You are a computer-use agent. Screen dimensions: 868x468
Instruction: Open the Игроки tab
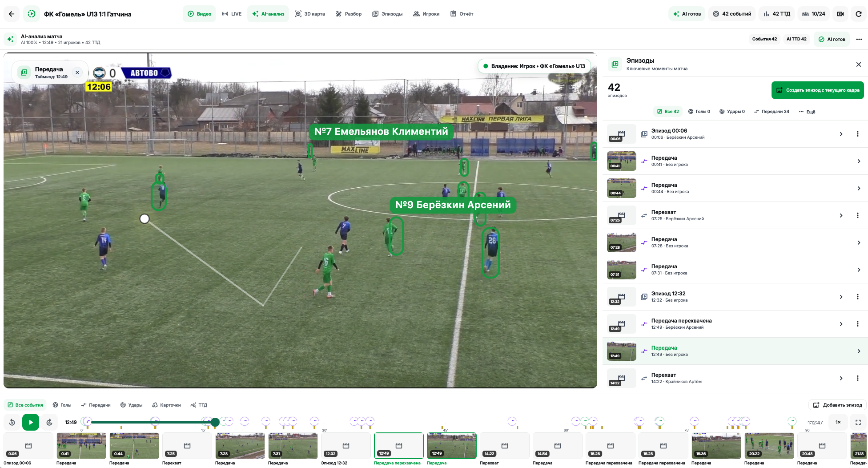click(426, 14)
